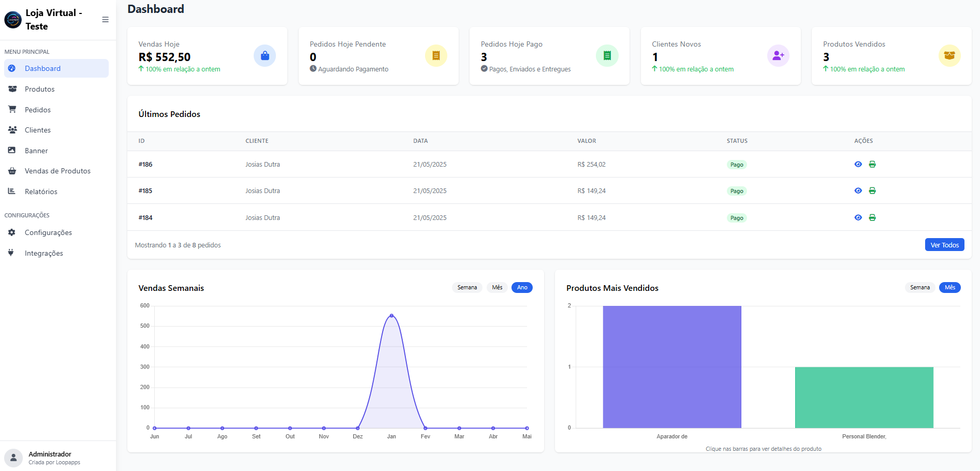Screen dimensions: 980x471
Task: Go to Relatórios in the sidebar
Action: point(41,192)
